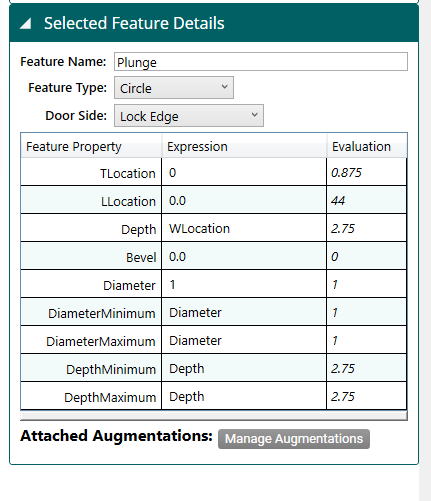Open the Door Side dropdown
The width and height of the screenshot is (431, 501).
click(x=189, y=116)
